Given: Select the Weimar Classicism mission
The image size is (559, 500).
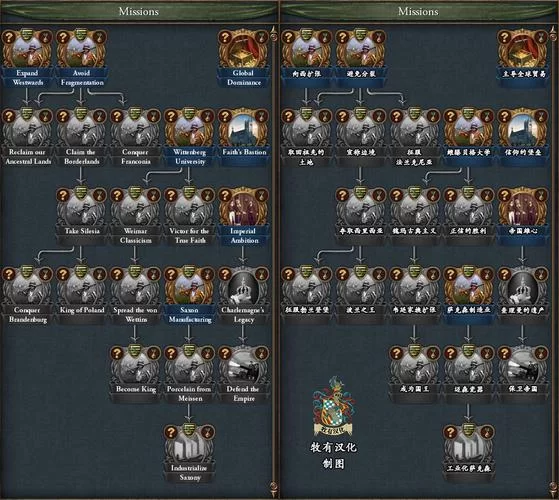Looking at the screenshot, I should point(135,208).
